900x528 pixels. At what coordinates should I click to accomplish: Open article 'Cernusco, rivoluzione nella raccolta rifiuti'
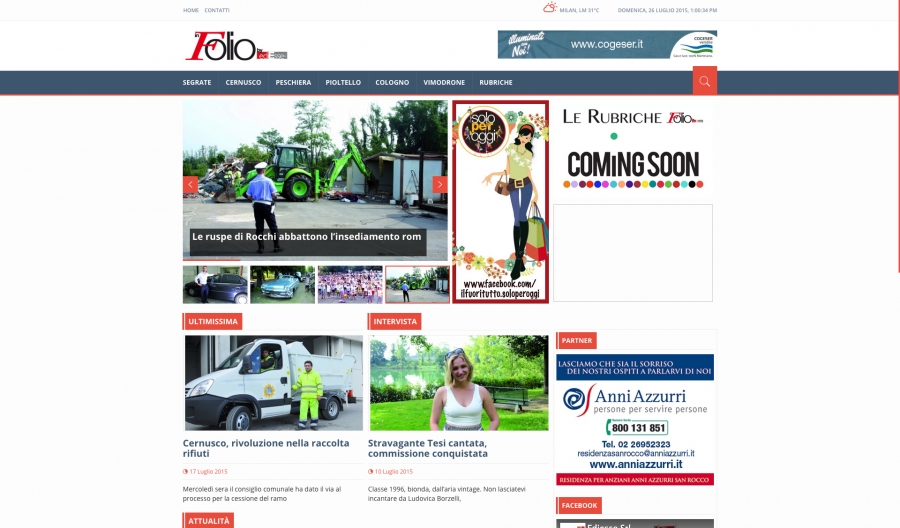pyautogui.click(x=266, y=448)
